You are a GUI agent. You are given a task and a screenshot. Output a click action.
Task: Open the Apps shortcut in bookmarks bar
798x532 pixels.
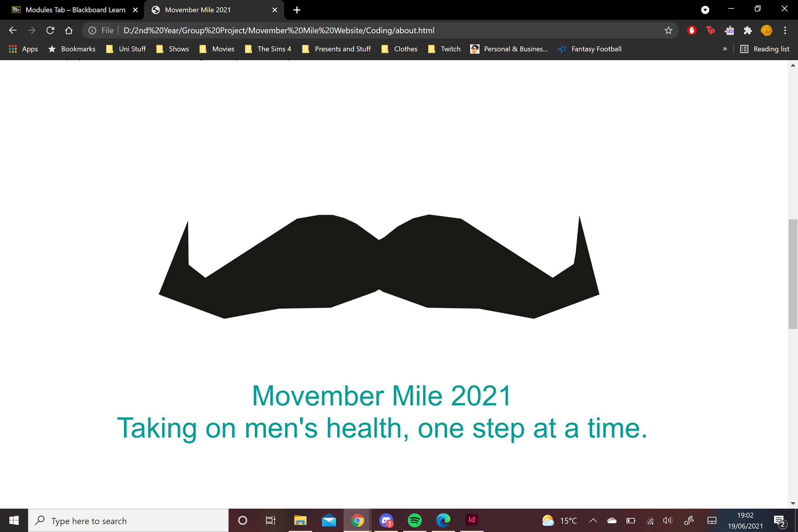pos(24,49)
